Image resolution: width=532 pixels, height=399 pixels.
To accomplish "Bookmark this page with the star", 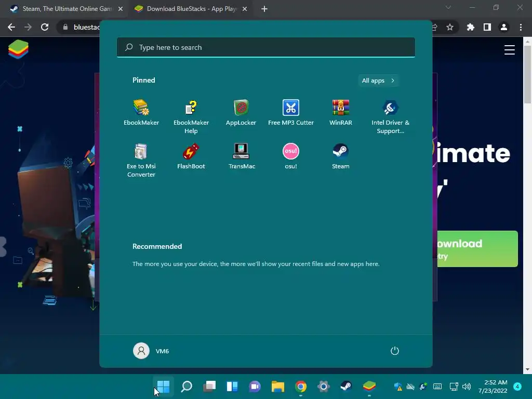I will pyautogui.click(x=450, y=27).
